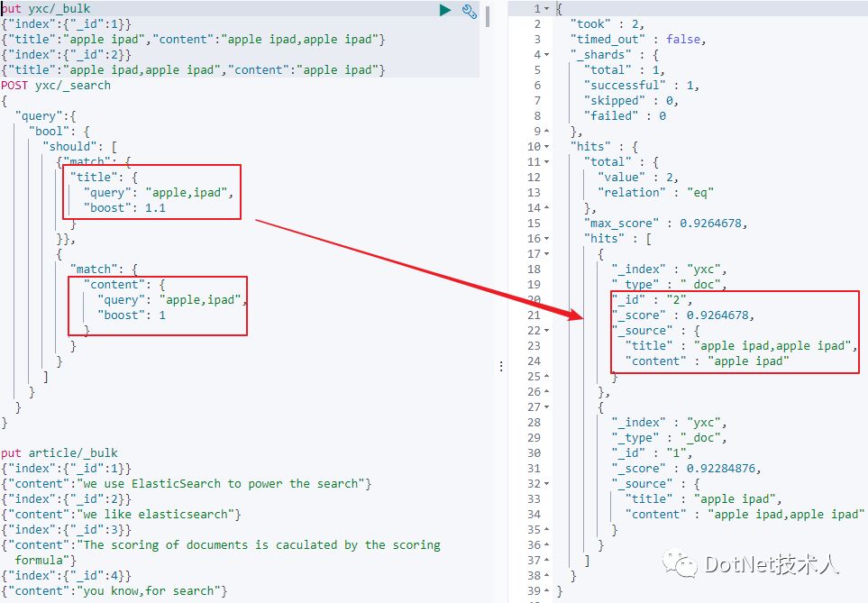This screenshot has height=603, width=868.
Task: Click "relation" : "eq" on line 13
Action: coord(656,193)
